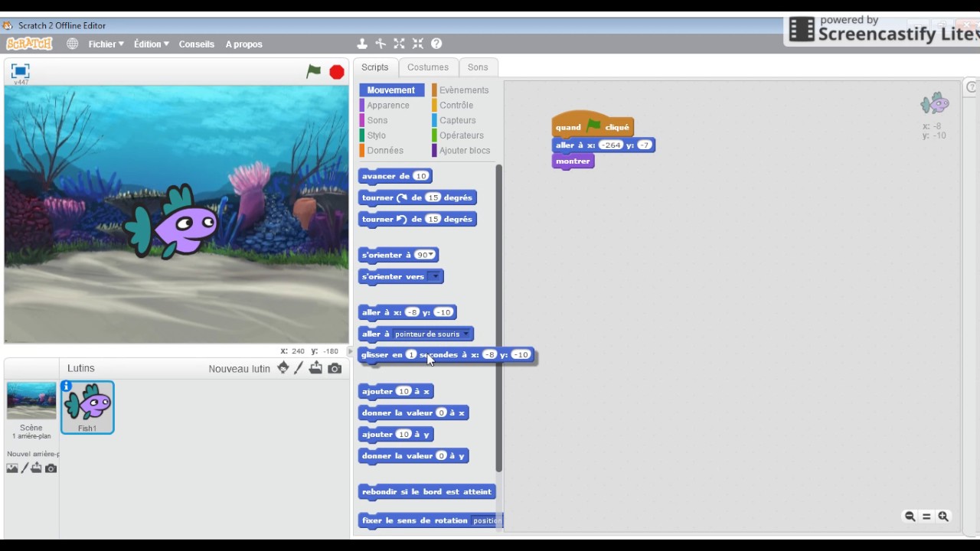Viewport: 980px width, 551px height.
Task: Open the s'orienter vers dropdown
Action: coord(434,276)
